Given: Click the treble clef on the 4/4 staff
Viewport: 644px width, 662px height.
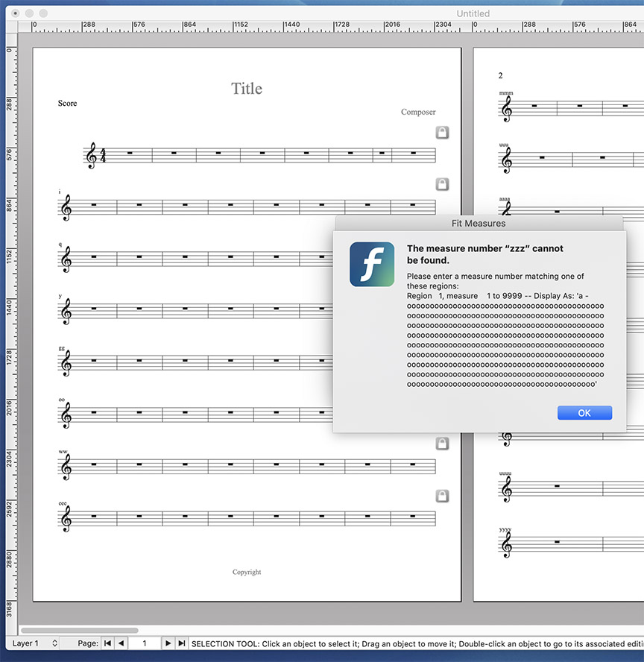Looking at the screenshot, I should click(92, 157).
